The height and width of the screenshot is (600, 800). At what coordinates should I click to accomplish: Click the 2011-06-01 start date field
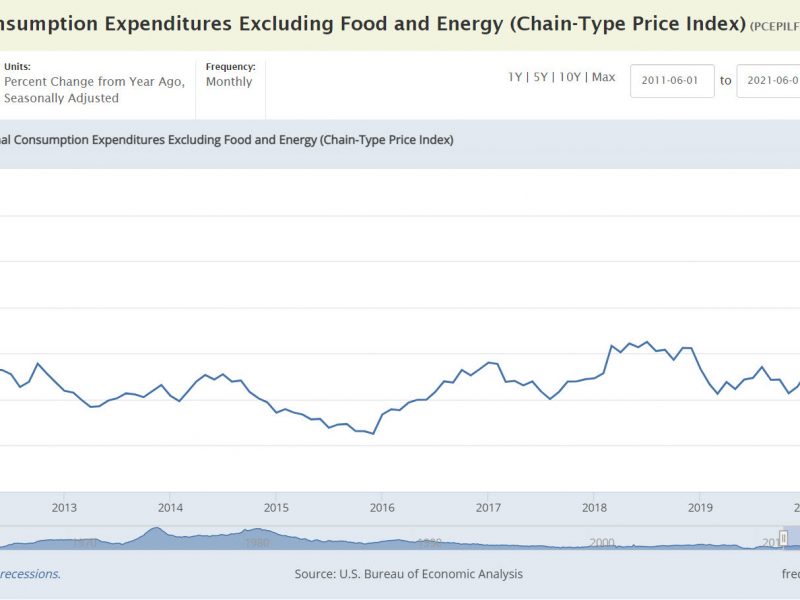672,81
